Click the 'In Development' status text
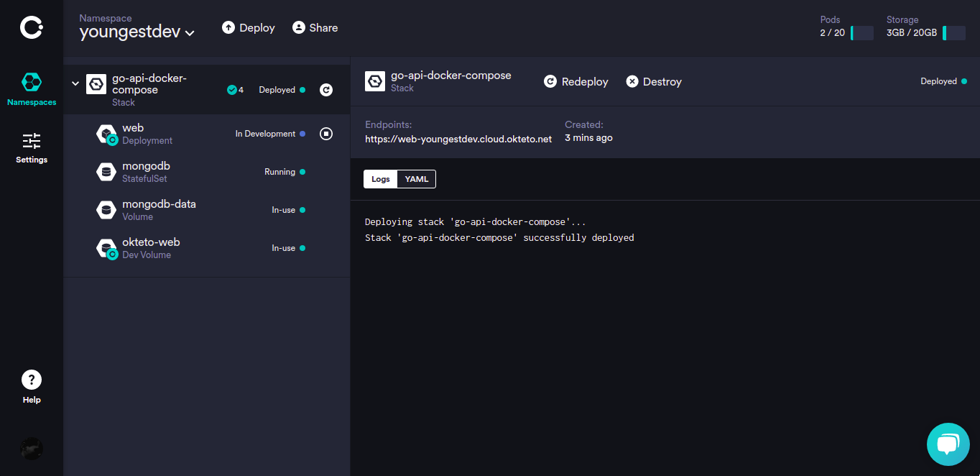The image size is (980, 476). point(265,134)
